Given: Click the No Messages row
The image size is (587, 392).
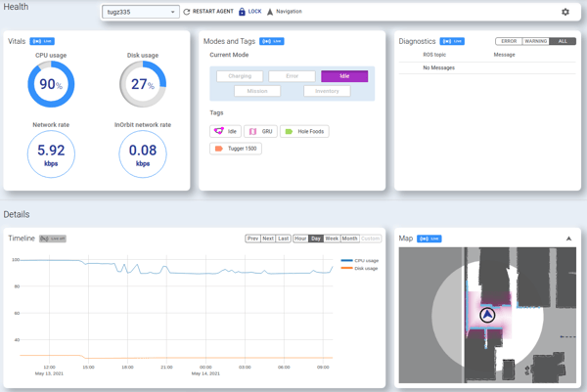Looking at the screenshot, I should point(487,67).
